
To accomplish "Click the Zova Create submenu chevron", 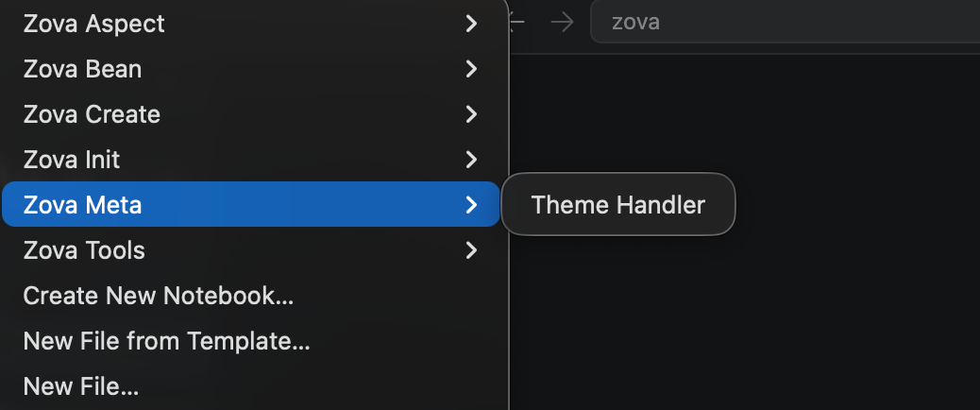I will tap(471, 114).
